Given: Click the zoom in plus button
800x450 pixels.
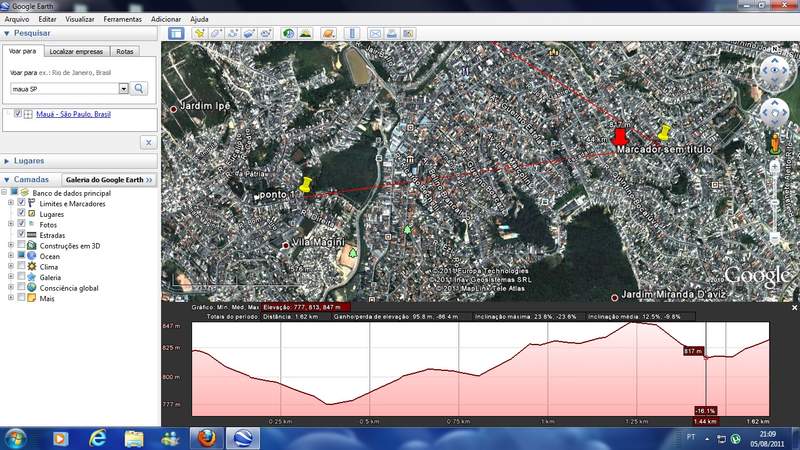Looking at the screenshot, I should (x=774, y=167).
